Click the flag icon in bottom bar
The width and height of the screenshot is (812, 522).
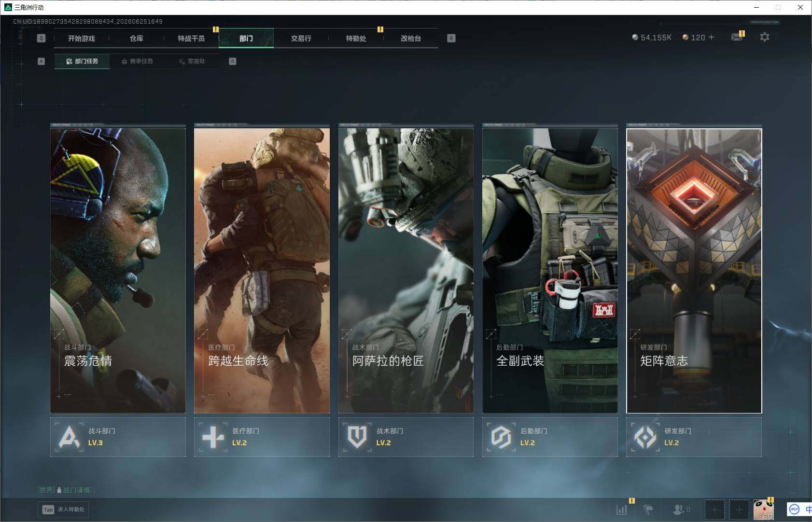648,509
